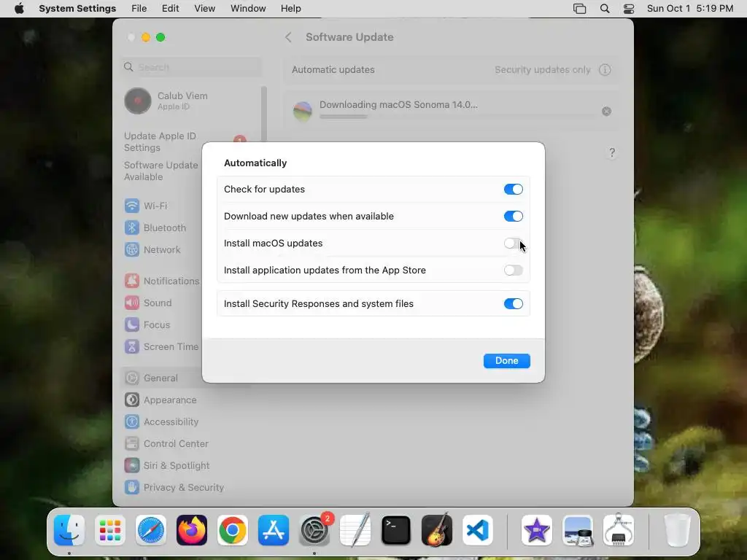Click the green zoom window button
This screenshot has height=560, width=747.
(160, 37)
